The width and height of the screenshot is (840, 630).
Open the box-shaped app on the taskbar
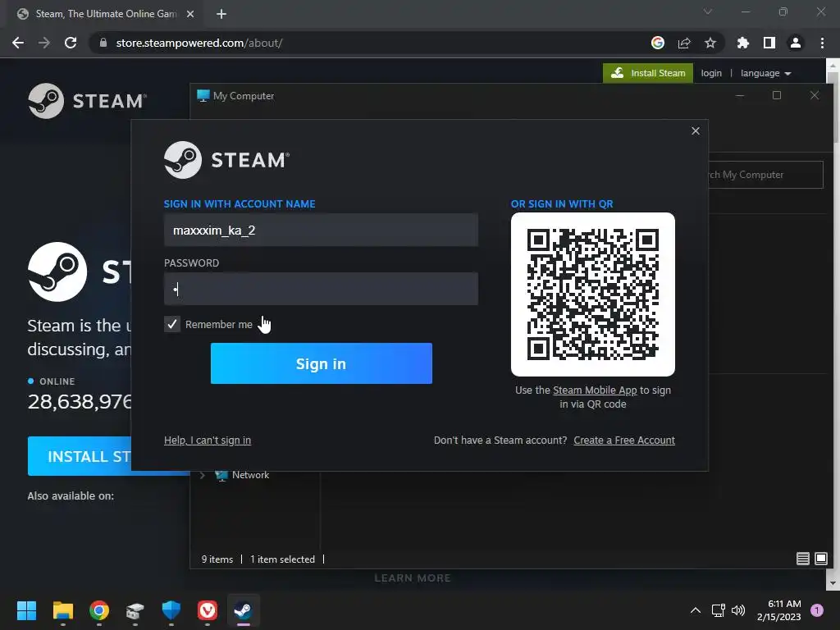[135, 610]
